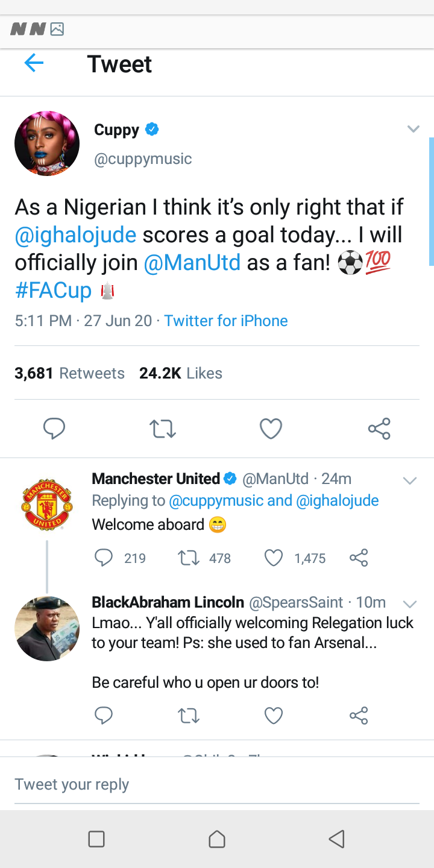
Task: View the 3,681 Retweets list
Action: (x=69, y=373)
